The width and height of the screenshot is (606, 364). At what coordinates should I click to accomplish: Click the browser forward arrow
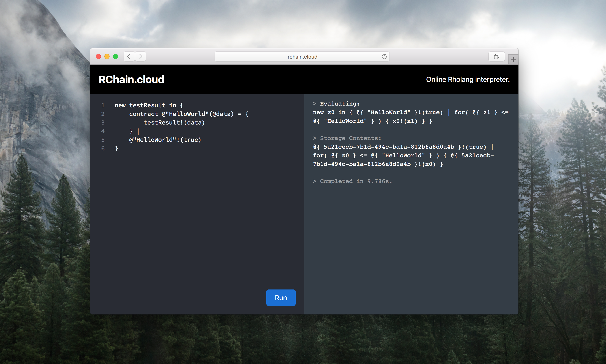[x=141, y=57]
